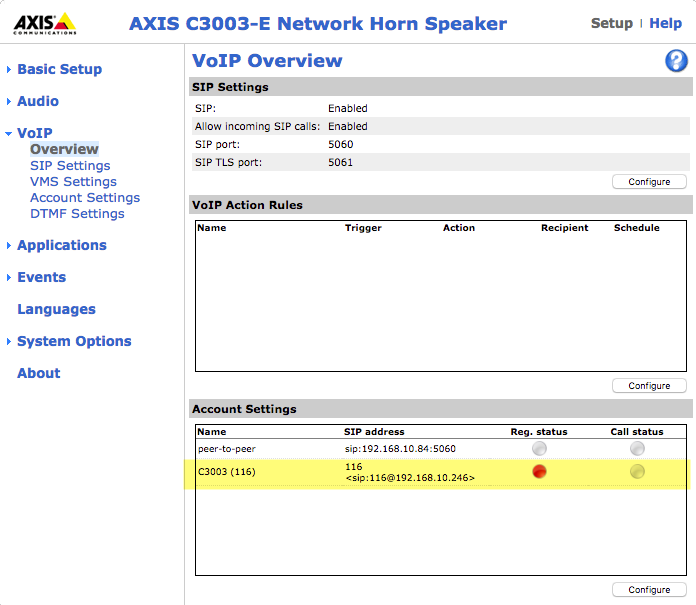The height and width of the screenshot is (605, 696).
Task: Open Account Settings in sidebar
Action: click(x=85, y=198)
